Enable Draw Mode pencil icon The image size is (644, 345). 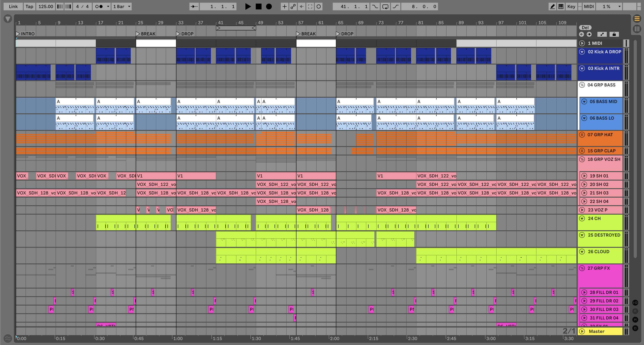click(552, 6)
